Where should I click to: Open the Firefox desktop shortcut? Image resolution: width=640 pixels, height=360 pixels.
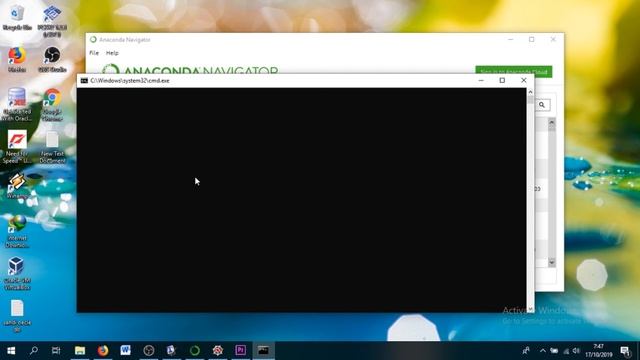click(17, 60)
